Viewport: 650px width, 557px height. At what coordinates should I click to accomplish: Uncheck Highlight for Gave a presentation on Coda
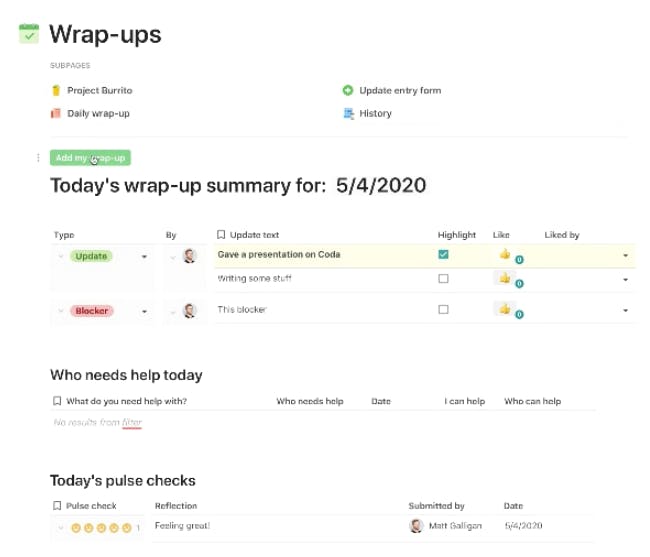pyautogui.click(x=444, y=254)
